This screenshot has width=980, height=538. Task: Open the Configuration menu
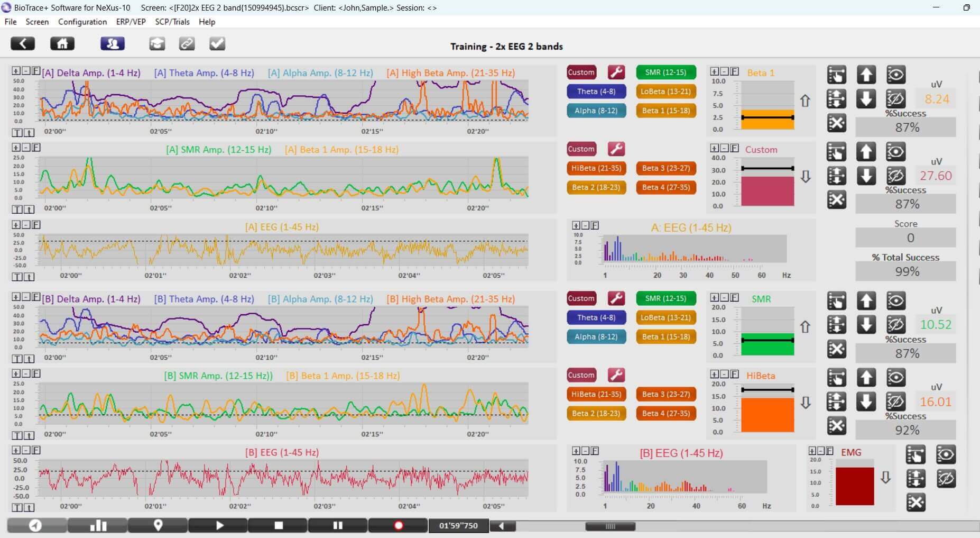point(82,22)
